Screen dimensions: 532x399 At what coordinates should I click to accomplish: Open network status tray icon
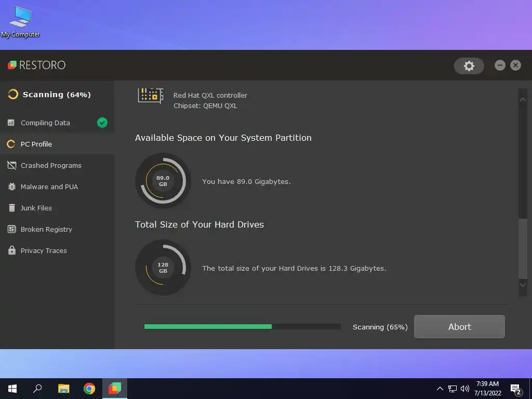453,389
